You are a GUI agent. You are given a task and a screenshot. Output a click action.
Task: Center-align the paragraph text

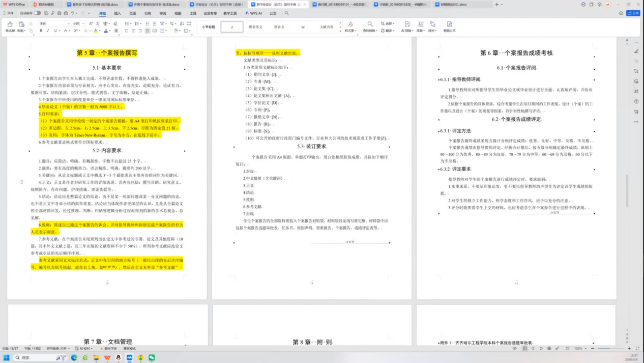point(133,31)
